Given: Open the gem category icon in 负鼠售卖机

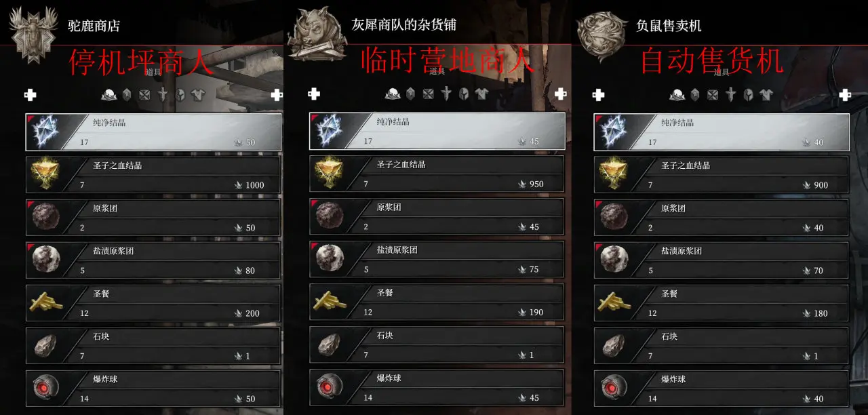Looking at the screenshot, I should (695, 94).
